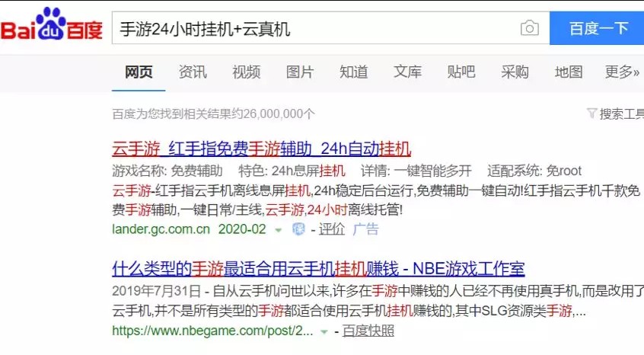The image size is (644, 355).
Task: Click the nbegame.com post URL
Action: 212,331
